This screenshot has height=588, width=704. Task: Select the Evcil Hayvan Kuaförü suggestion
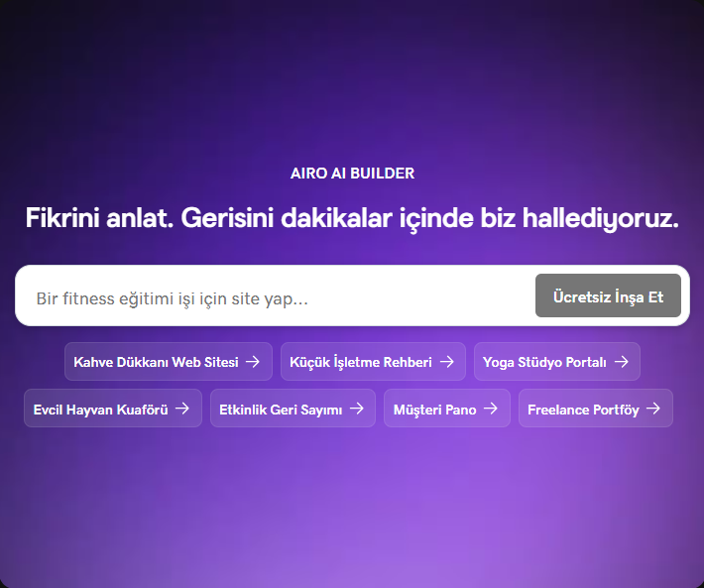tap(113, 409)
